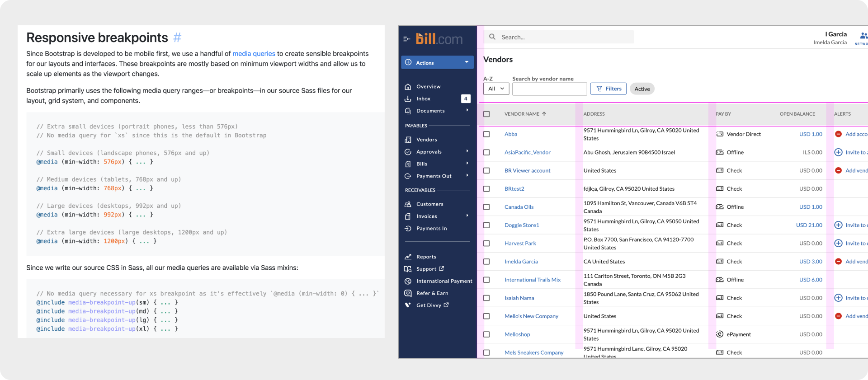Click the Payments In icon
The width and height of the screenshot is (868, 380).
point(408,229)
